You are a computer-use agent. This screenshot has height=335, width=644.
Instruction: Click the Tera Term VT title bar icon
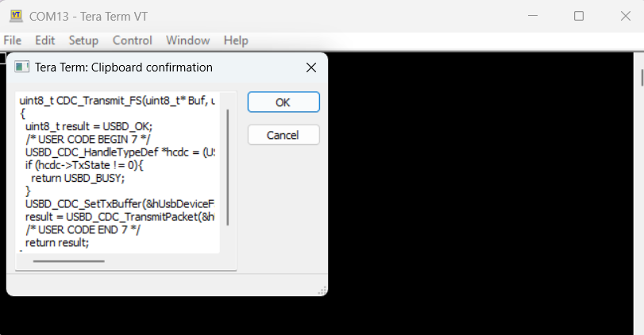(16, 16)
